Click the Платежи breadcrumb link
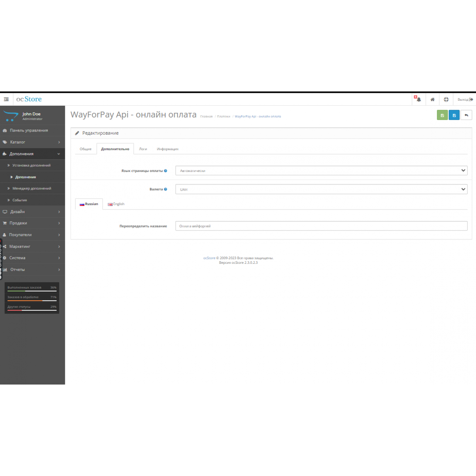The height and width of the screenshot is (476, 476). (x=223, y=117)
